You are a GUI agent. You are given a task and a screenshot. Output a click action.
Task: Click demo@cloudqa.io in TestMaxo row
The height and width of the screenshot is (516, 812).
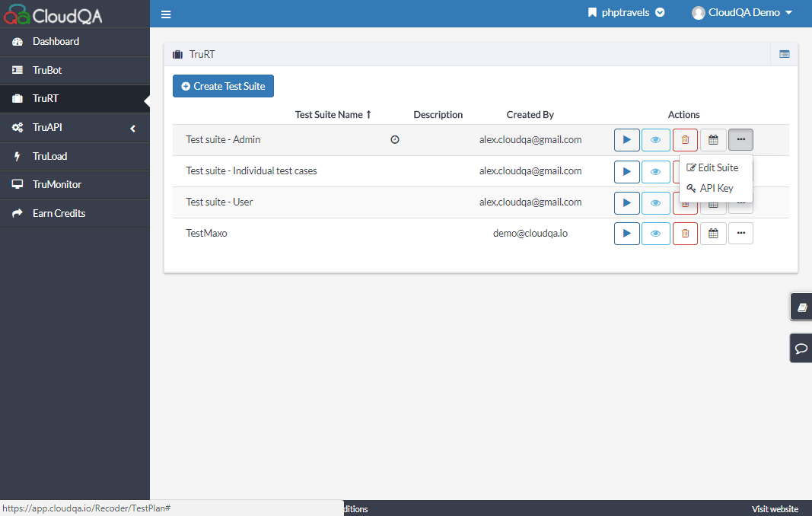pyautogui.click(x=530, y=233)
